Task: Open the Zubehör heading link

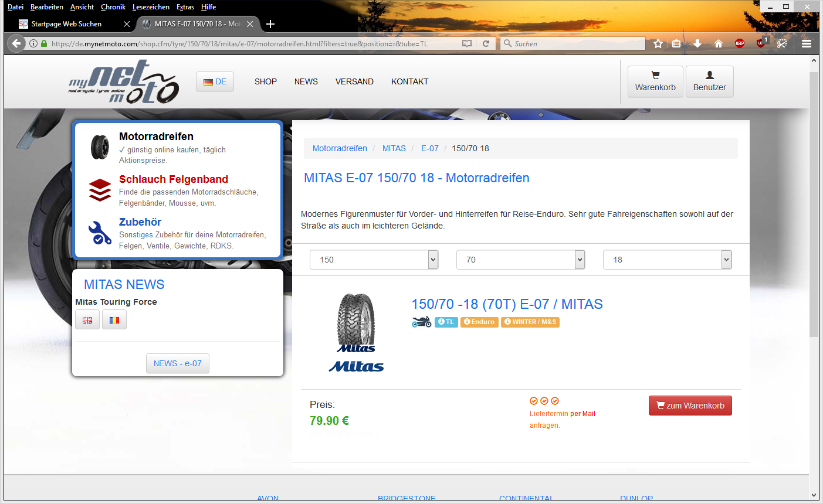Action: (x=140, y=222)
